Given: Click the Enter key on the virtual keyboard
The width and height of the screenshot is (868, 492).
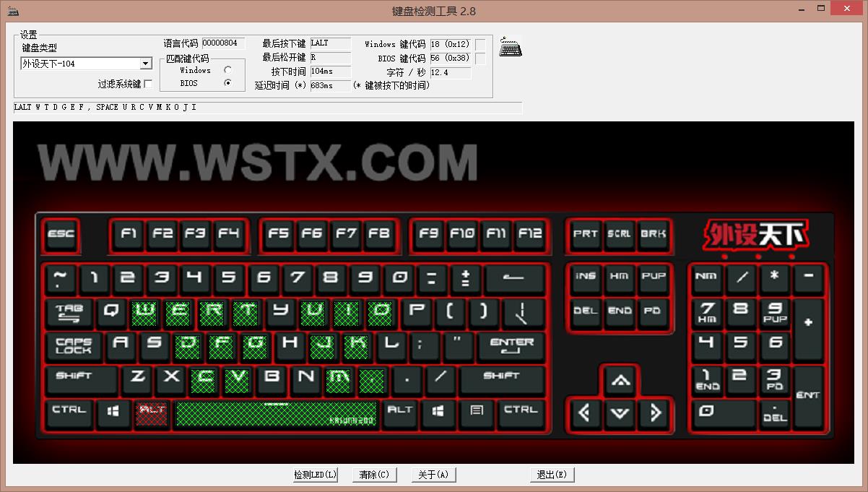Looking at the screenshot, I should [x=512, y=347].
